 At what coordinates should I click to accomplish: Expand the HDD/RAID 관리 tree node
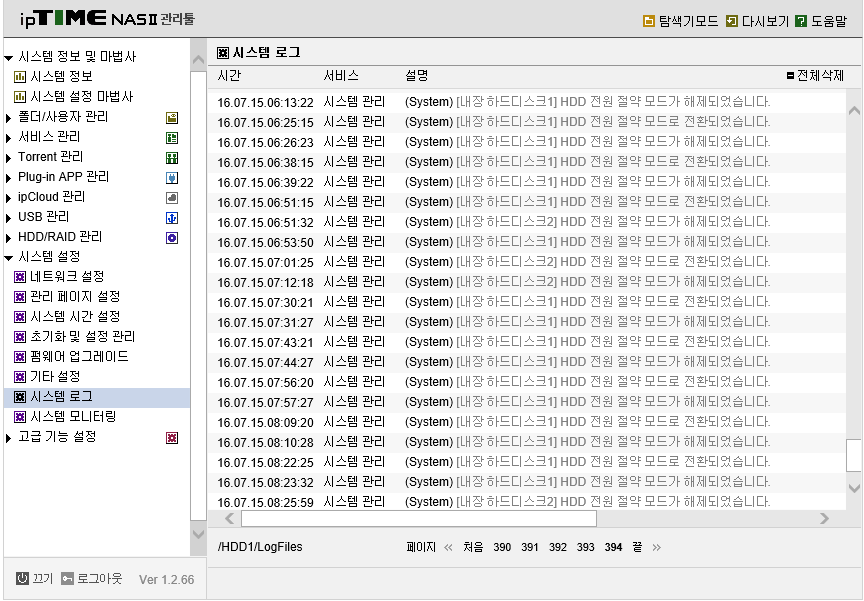click(8, 238)
